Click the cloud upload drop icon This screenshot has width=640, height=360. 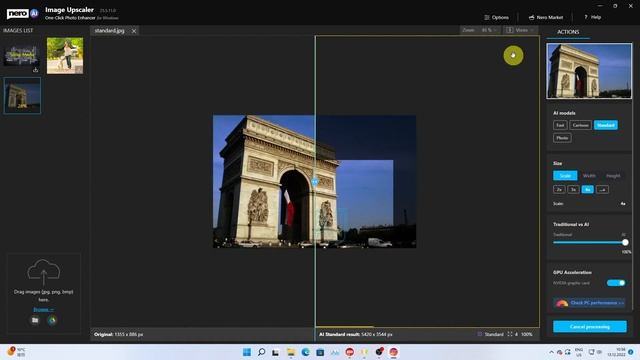click(44, 271)
